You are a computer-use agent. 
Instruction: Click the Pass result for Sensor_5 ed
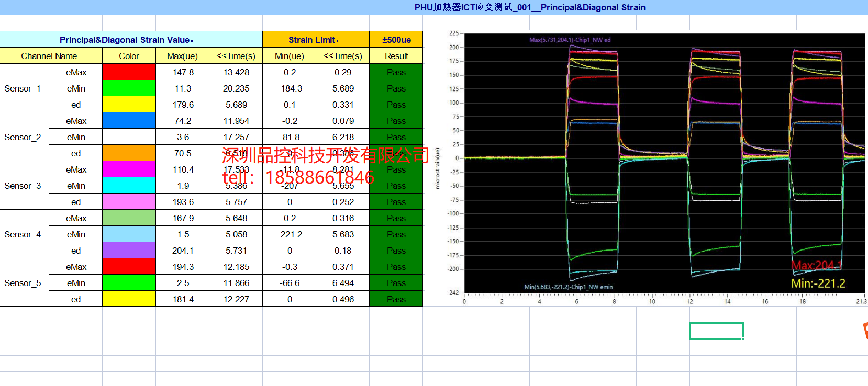click(396, 299)
